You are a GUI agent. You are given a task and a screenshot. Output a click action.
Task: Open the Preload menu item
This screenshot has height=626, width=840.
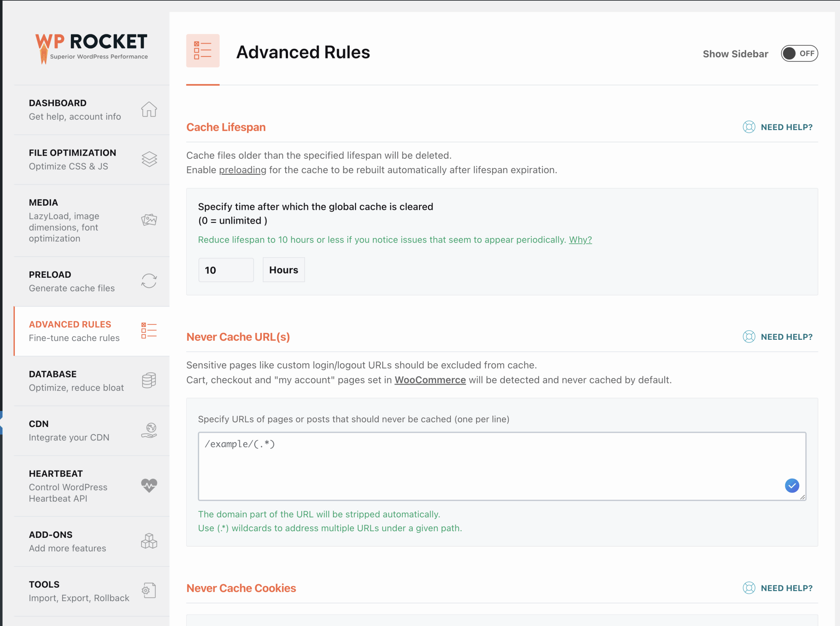(92, 282)
